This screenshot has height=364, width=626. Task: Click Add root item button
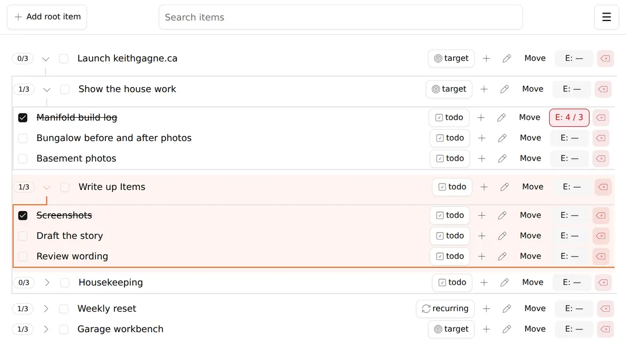tap(47, 17)
